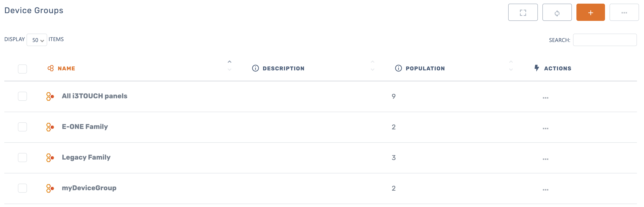Image resolution: width=644 pixels, height=207 pixels.
Task: Open the All i3TOUCH panels group
Action: (95, 96)
